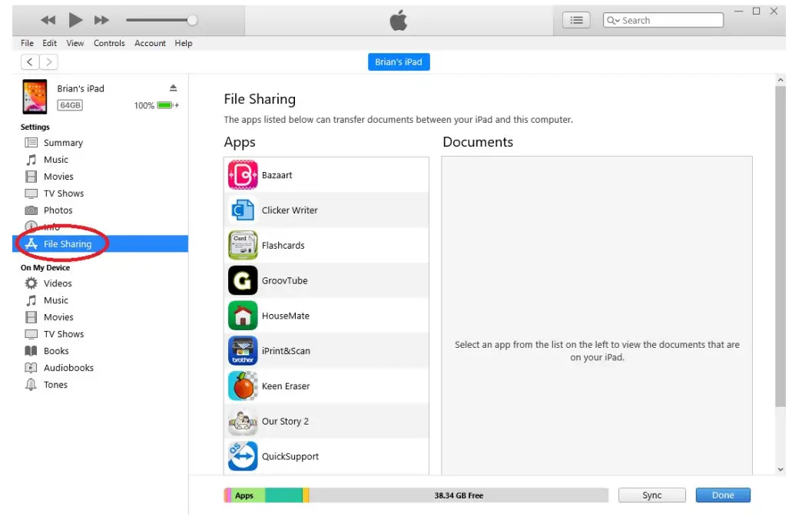Click the rewind playback button
This screenshot has height=516, width=812.
pos(48,20)
